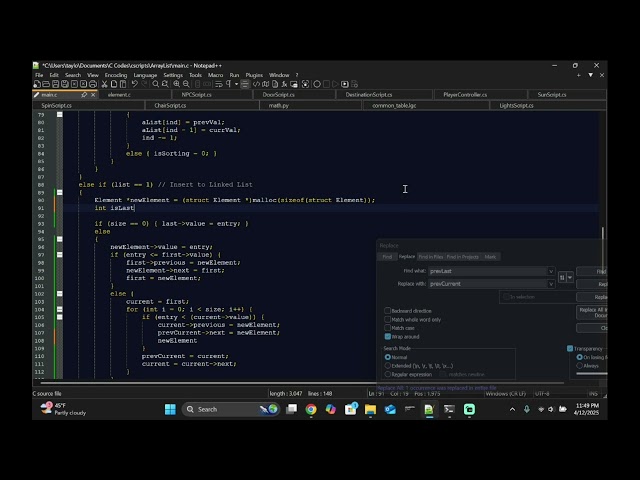
Task: Open the terminal app in taskbar
Action: (x=449, y=409)
